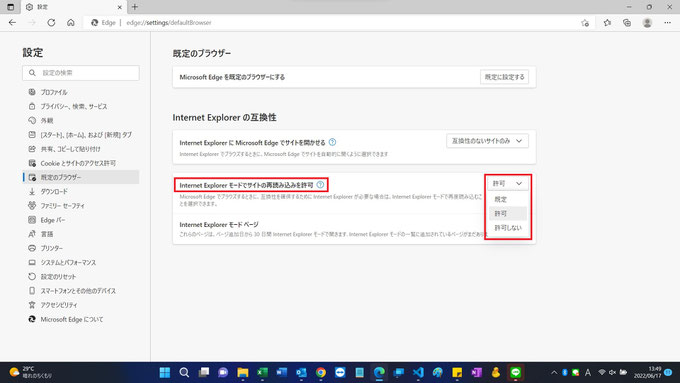Choose 許可しない option in dropdown list
This screenshot has height=383, width=680.
tap(508, 228)
